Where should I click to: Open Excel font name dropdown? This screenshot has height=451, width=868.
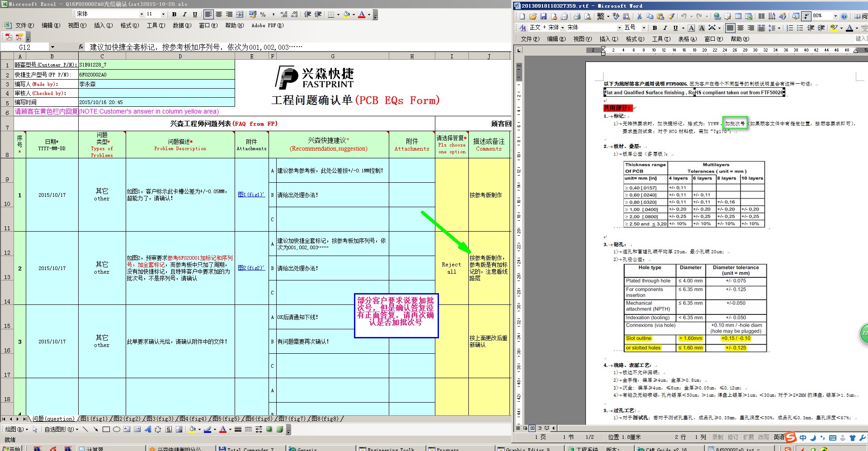point(142,14)
